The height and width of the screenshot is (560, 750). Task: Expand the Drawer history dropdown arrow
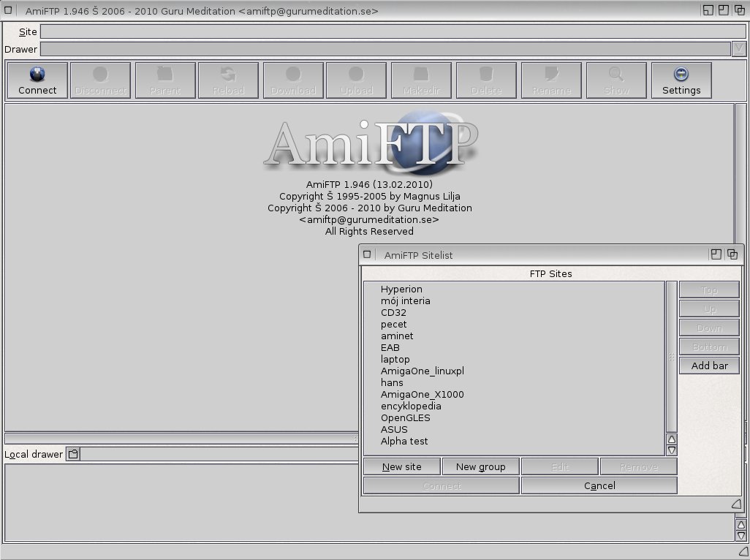pos(739,49)
